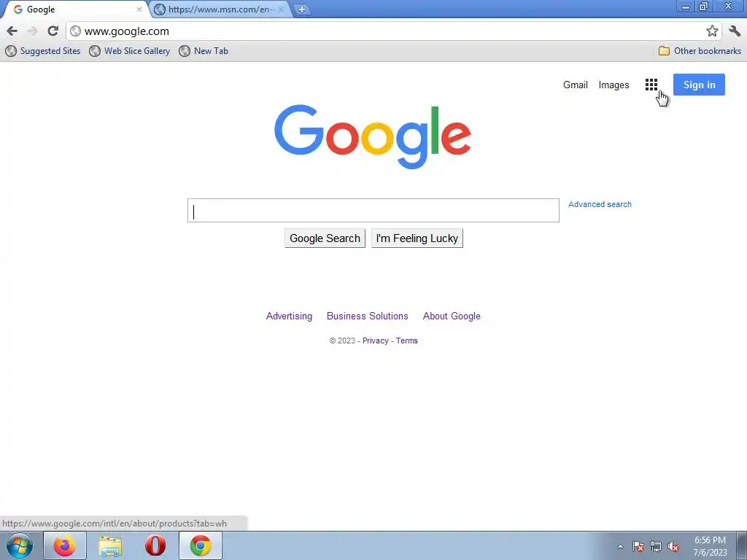Open the Windows Start menu
Screen dimensions: 747x560
[20, 545]
